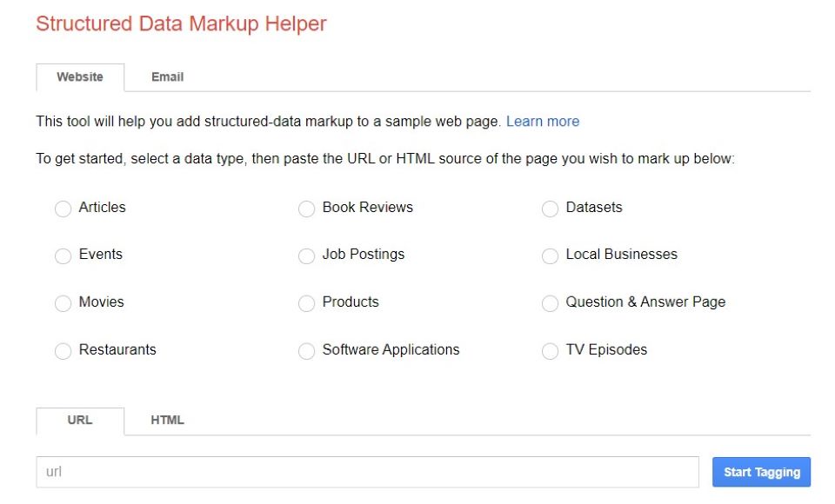Open the Learn more link
Image resolution: width=835 pixels, height=504 pixels.
coord(543,122)
